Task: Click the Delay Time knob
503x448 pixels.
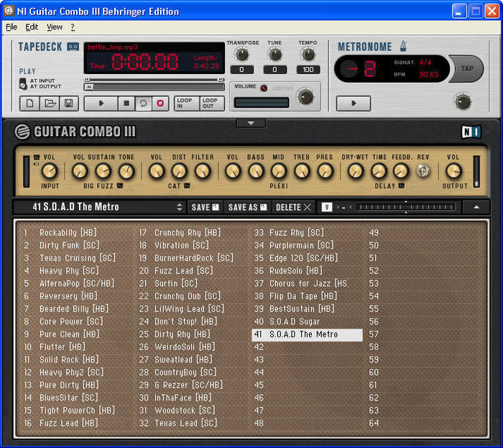Action: [x=379, y=170]
